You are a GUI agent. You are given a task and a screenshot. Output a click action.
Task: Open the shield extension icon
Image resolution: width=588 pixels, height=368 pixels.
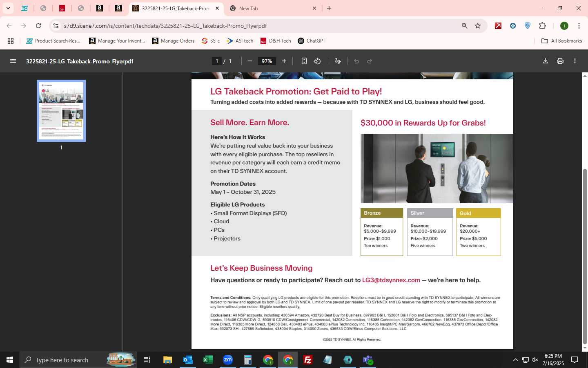[528, 26]
